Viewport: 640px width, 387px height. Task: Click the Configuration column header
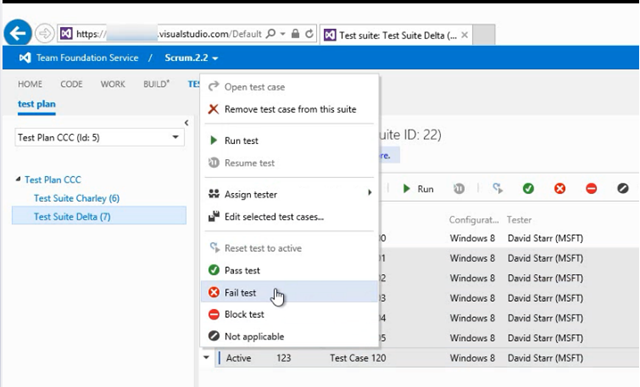pos(474,220)
